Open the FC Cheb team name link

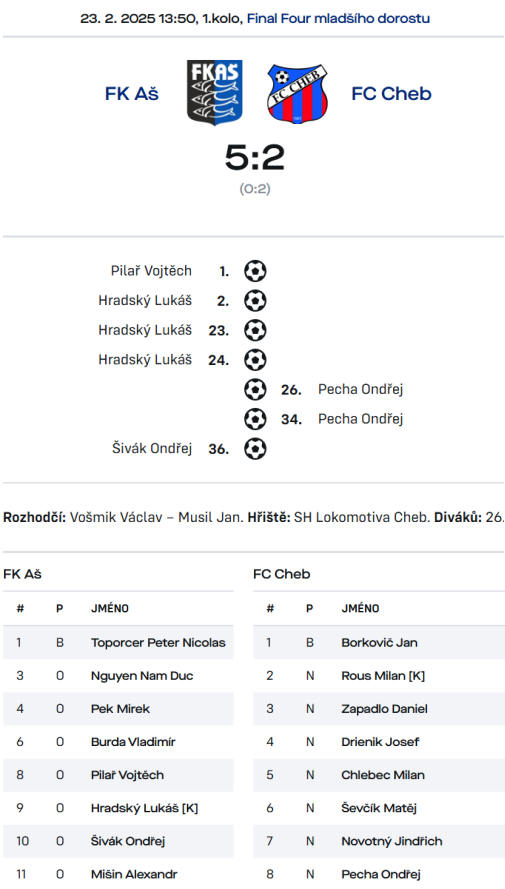(392, 94)
